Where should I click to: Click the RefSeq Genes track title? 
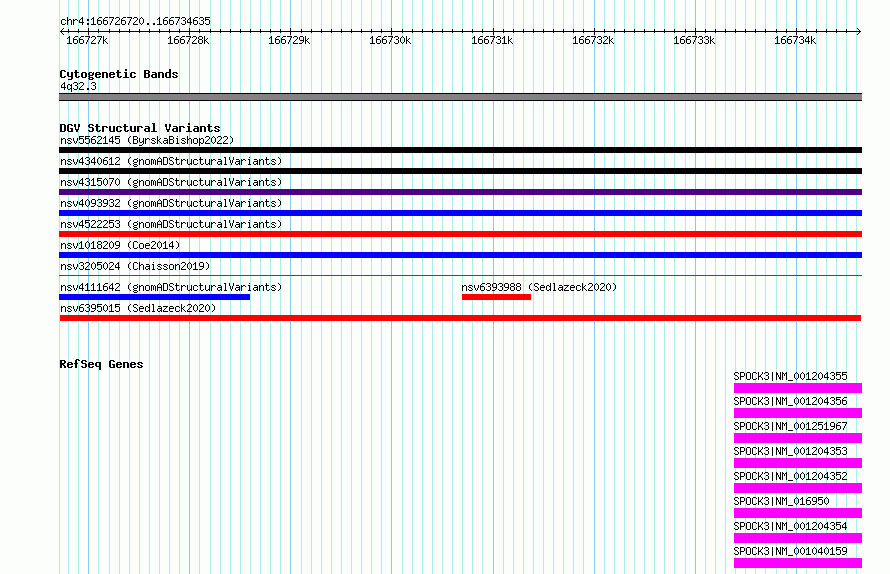101,364
